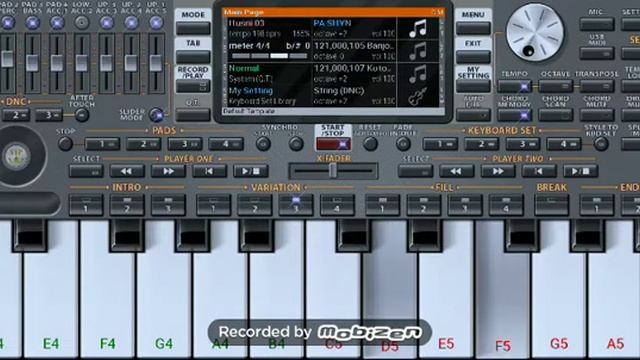Toggle CHORD MEMORY

(x=514, y=116)
